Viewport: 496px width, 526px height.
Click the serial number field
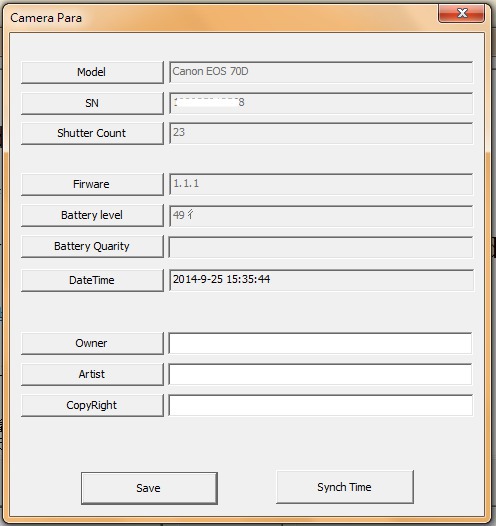coord(321,103)
